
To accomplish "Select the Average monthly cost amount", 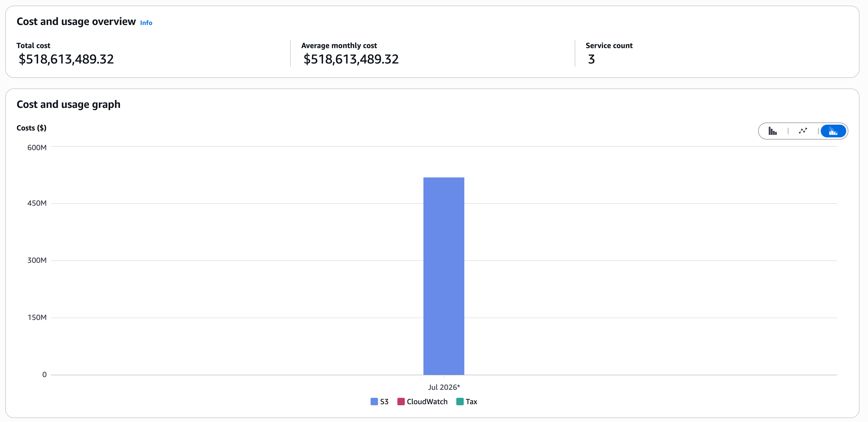I will coord(351,59).
